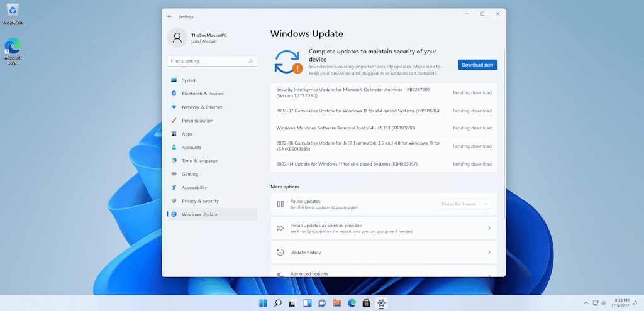
Task: Expand Install updates as soon as possible chevron
Action: 489,228
